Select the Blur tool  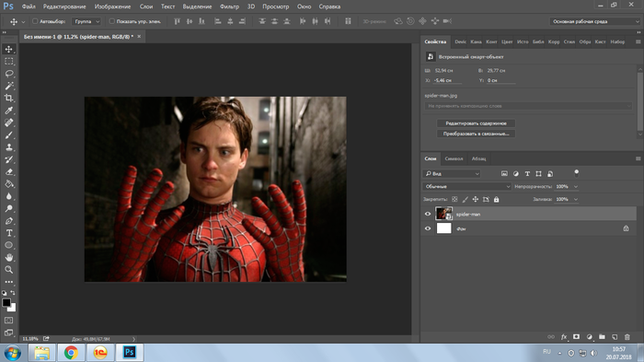point(8,196)
